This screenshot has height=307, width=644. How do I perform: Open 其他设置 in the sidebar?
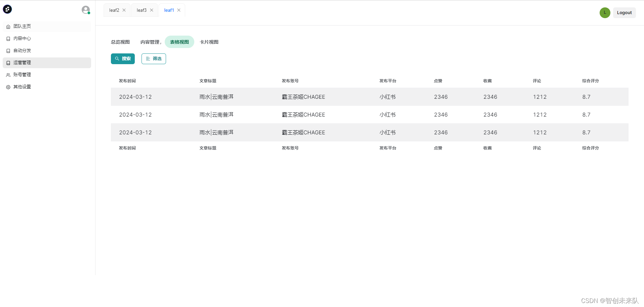tap(47, 87)
